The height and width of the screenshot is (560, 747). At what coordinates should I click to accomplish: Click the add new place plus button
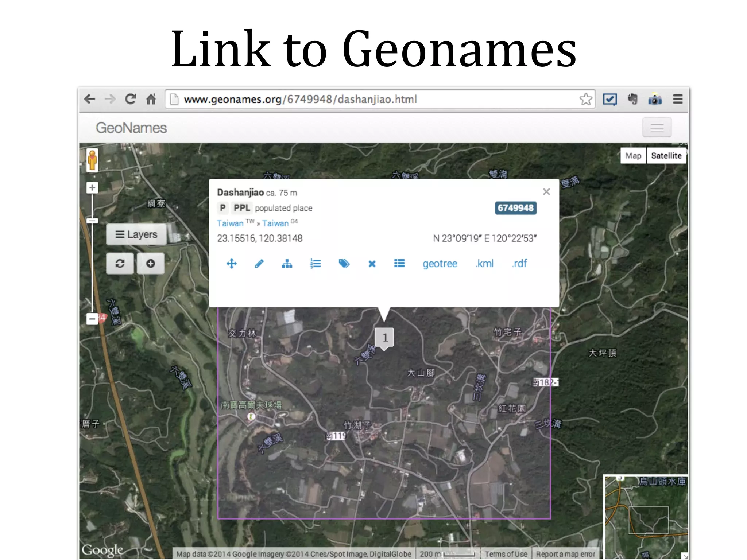click(150, 263)
